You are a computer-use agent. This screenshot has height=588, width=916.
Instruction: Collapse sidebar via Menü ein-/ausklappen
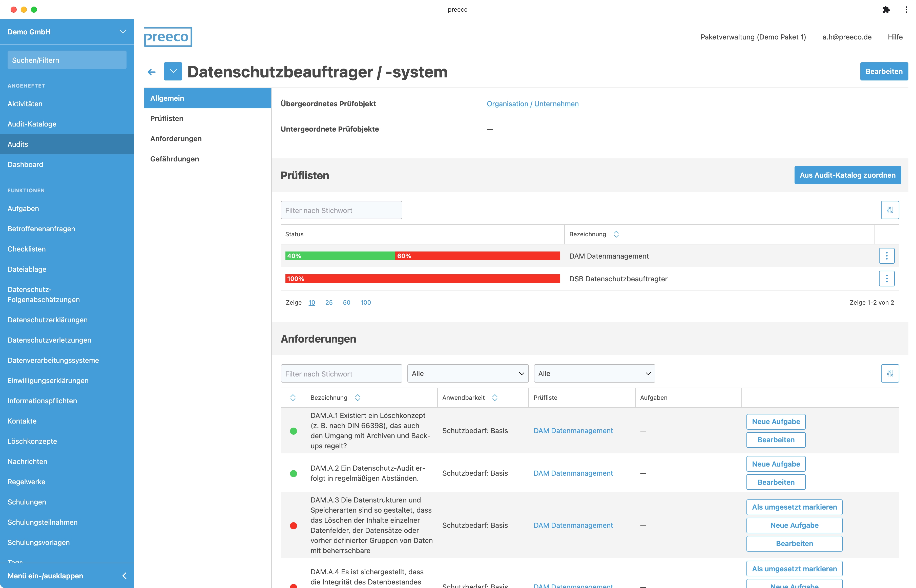(67, 575)
